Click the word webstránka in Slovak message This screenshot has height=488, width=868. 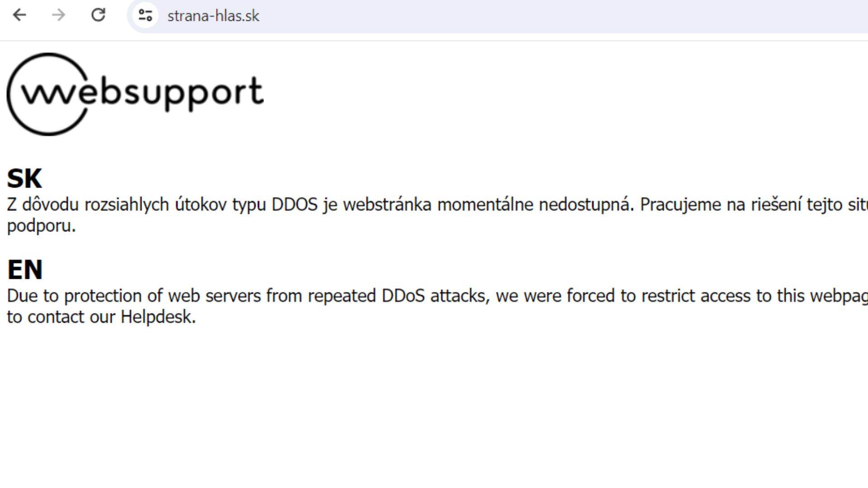tap(387, 205)
